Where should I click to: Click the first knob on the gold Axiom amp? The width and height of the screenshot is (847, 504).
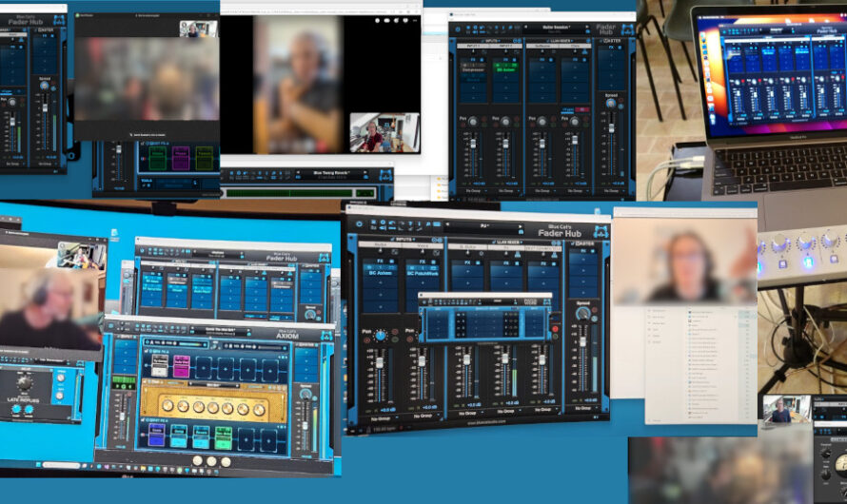click(x=167, y=405)
